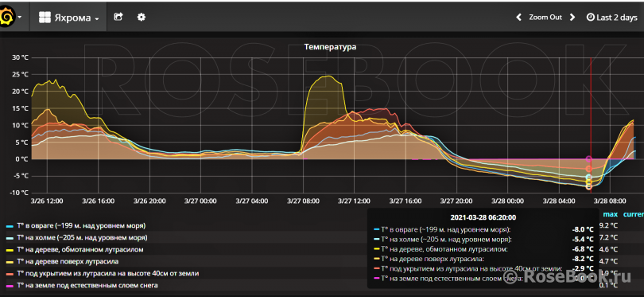The height and width of the screenshot is (297, 644).
Task: Click magenta color swatch of снега series
Action: [x=10, y=286]
